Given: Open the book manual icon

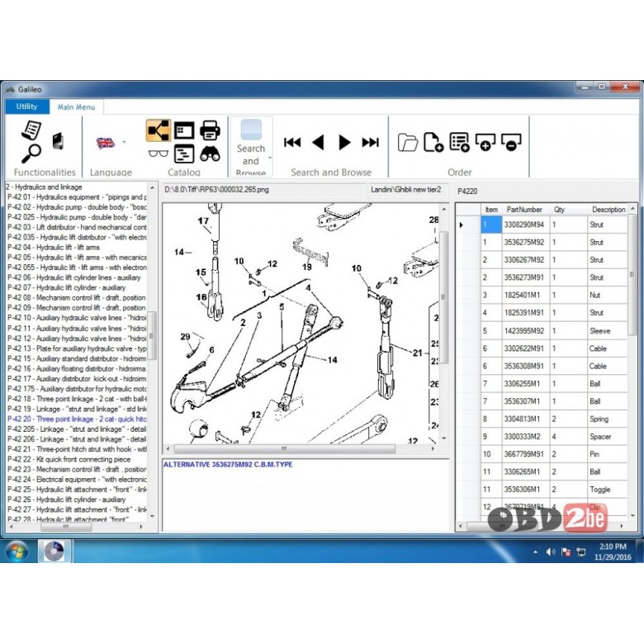Looking at the screenshot, I should 58,141.
